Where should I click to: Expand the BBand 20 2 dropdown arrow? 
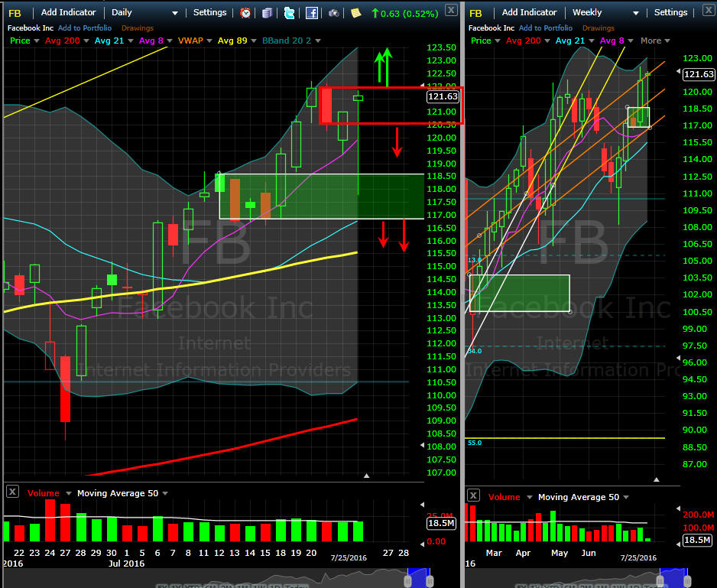[x=318, y=41]
